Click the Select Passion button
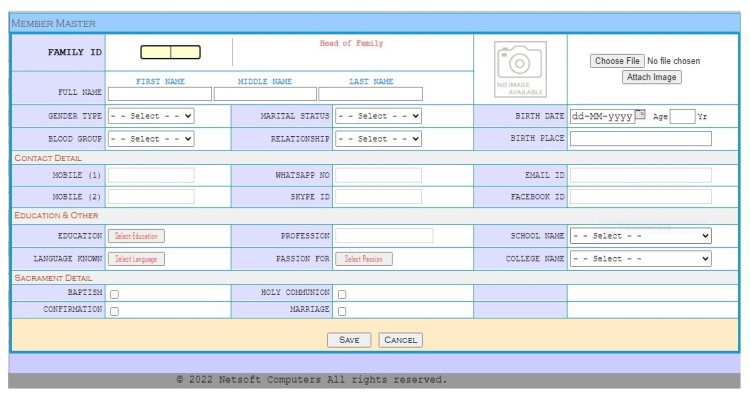The image size is (750, 400). (x=364, y=259)
